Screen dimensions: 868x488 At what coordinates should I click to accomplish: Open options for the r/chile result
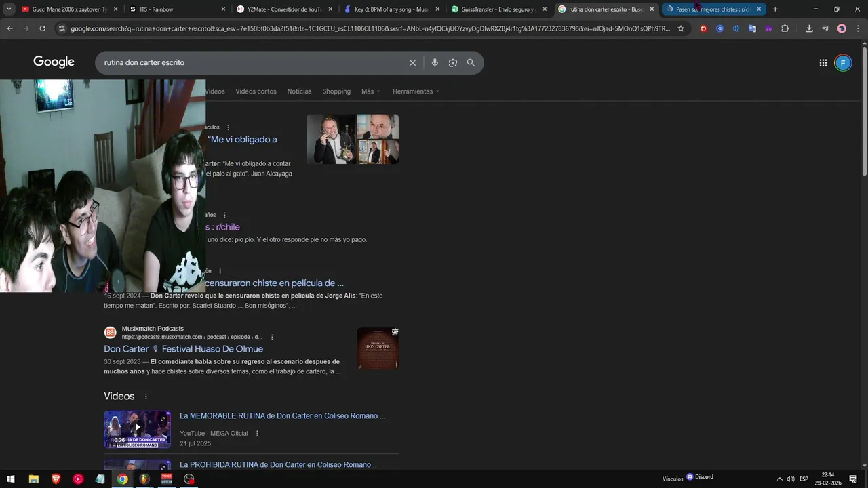click(x=224, y=216)
